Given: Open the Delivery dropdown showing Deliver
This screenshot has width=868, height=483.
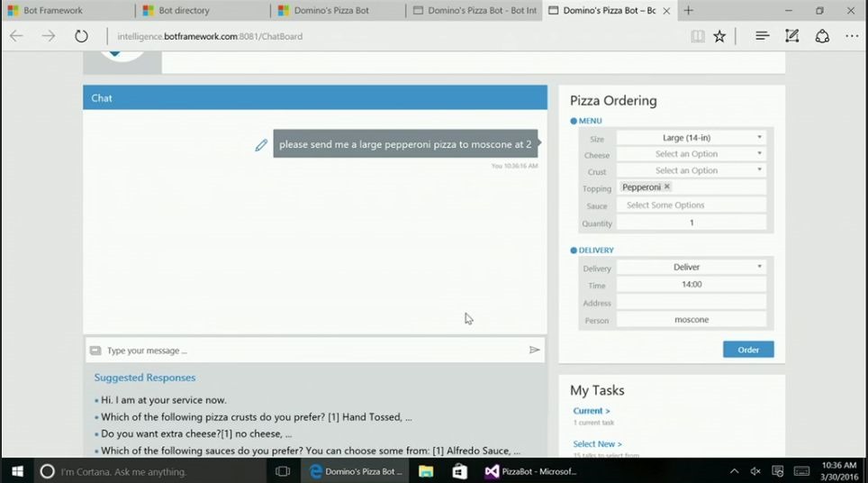Looking at the screenshot, I should [x=692, y=267].
